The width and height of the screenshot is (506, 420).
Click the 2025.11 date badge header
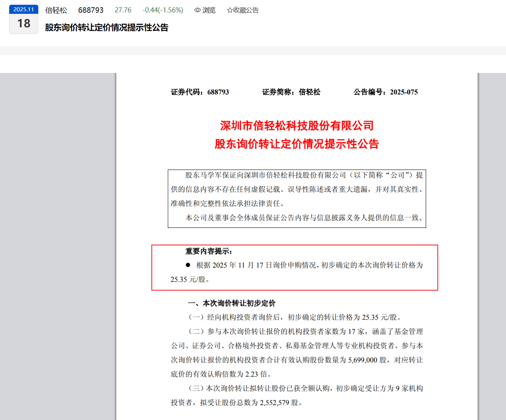tap(24, 9)
